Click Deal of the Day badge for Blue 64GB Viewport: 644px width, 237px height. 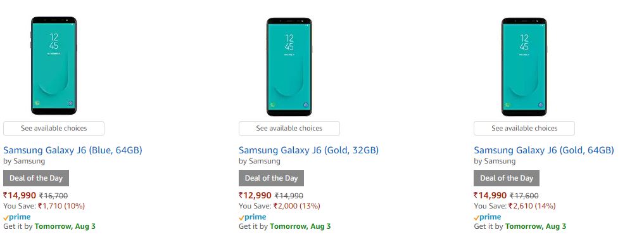click(36, 178)
